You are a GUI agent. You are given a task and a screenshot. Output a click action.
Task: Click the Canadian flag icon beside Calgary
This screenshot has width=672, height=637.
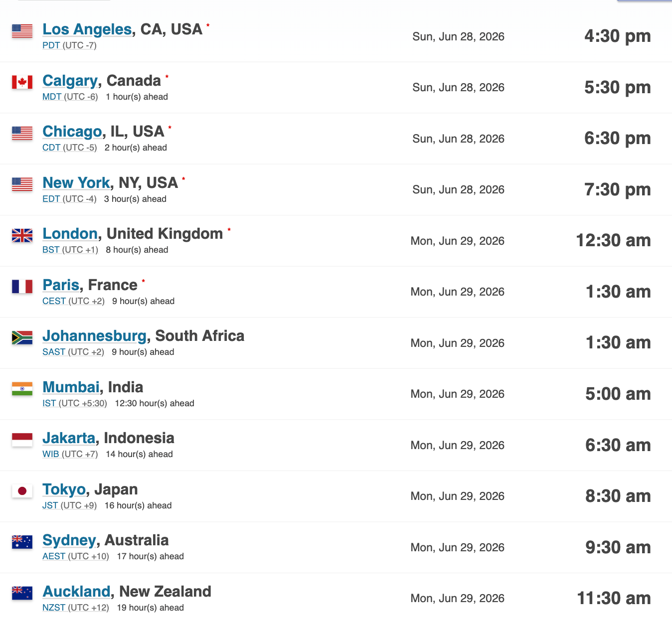pyautogui.click(x=22, y=82)
